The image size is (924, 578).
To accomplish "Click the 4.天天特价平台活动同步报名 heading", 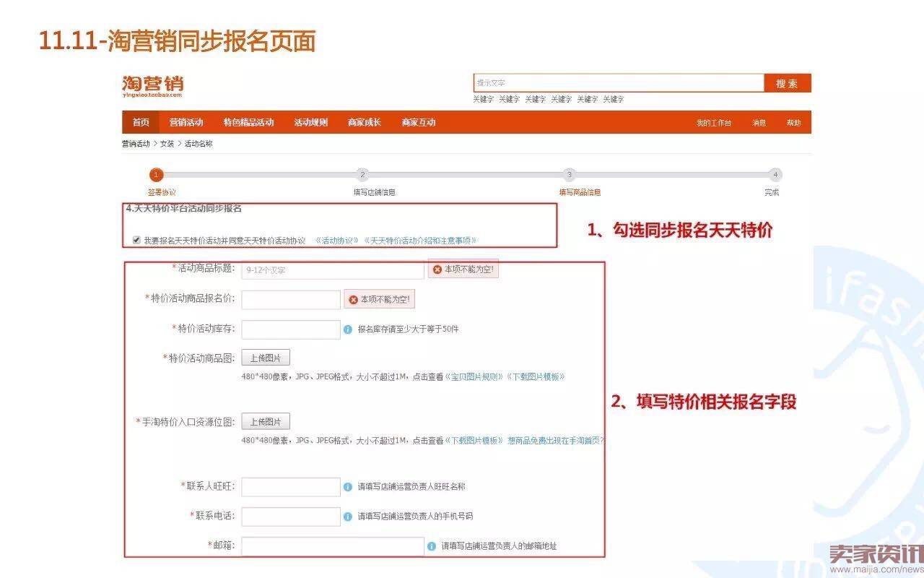I will tap(184, 209).
